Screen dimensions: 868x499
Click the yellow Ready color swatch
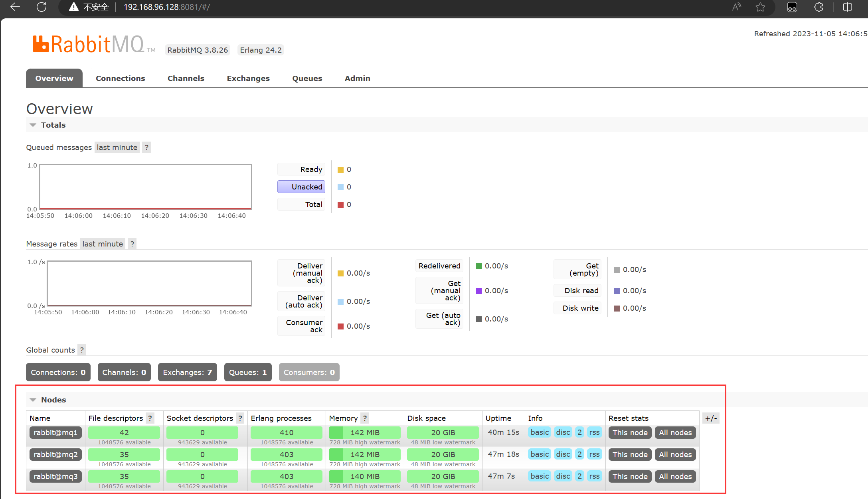coord(340,170)
